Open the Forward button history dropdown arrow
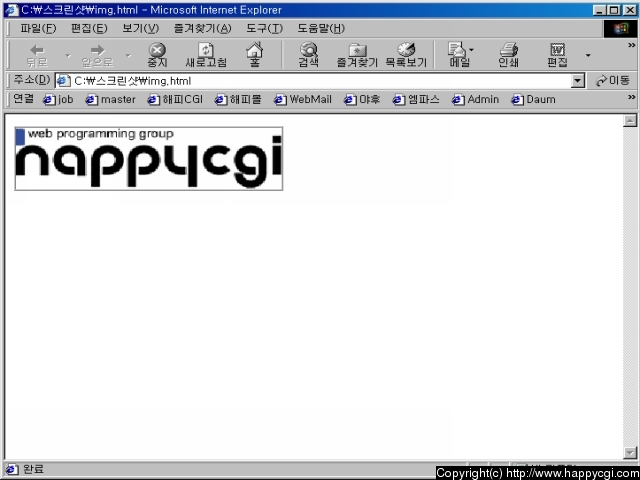 tap(128, 55)
